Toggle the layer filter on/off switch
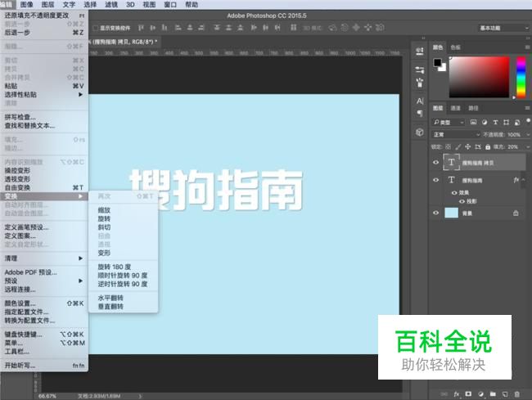The height and width of the screenshot is (400, 532). click(528, 121)
